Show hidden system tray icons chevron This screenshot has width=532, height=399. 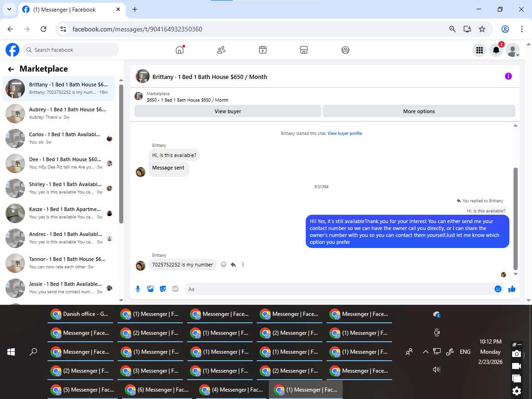point(425,352)
